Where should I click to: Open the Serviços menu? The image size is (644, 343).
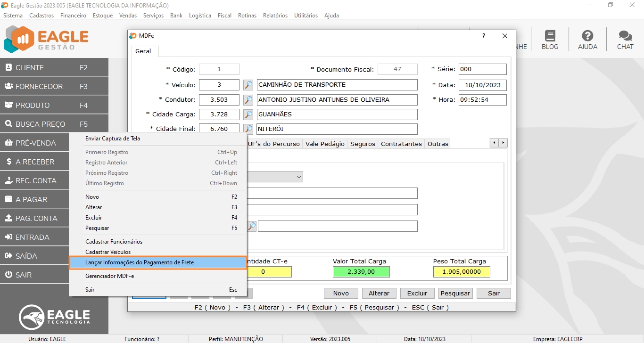[153, 16]
